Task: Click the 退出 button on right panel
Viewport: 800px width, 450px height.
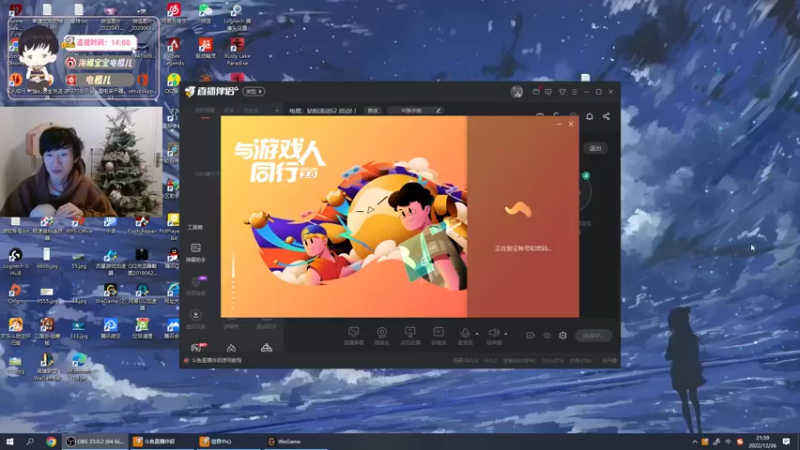Action: coord(595,148)
